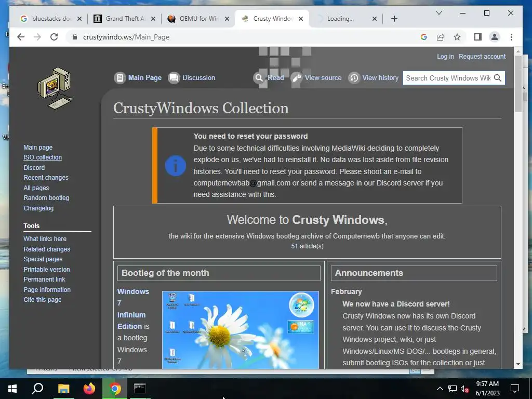Viewport: 532px width, 399px height.
Task: Open Chrome side panel
Action: coord(478,37)
